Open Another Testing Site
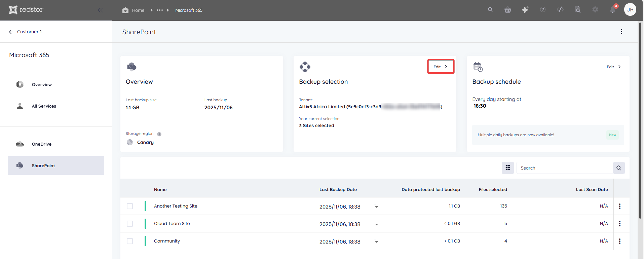 (x=176, y=206)
